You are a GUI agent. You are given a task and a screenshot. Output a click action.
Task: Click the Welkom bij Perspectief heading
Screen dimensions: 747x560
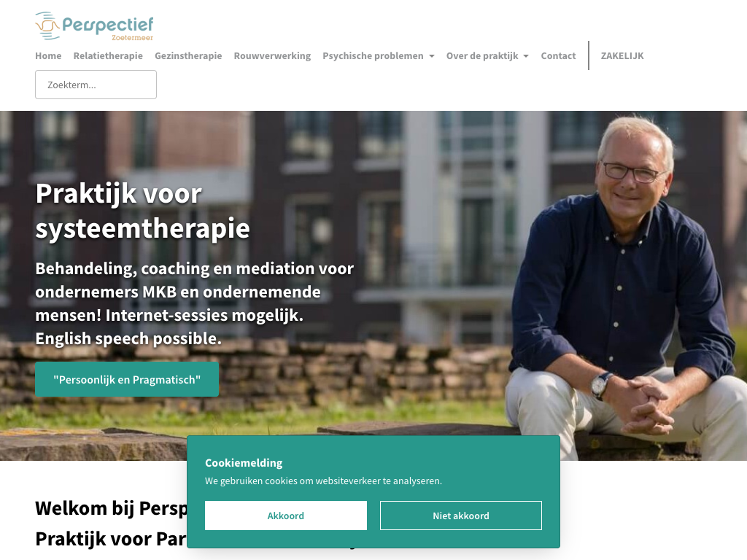coord(112,508)
